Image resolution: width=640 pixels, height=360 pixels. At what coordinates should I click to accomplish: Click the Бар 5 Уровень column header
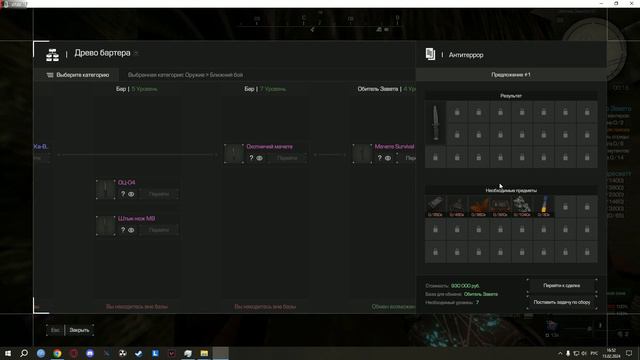point(136,89)
